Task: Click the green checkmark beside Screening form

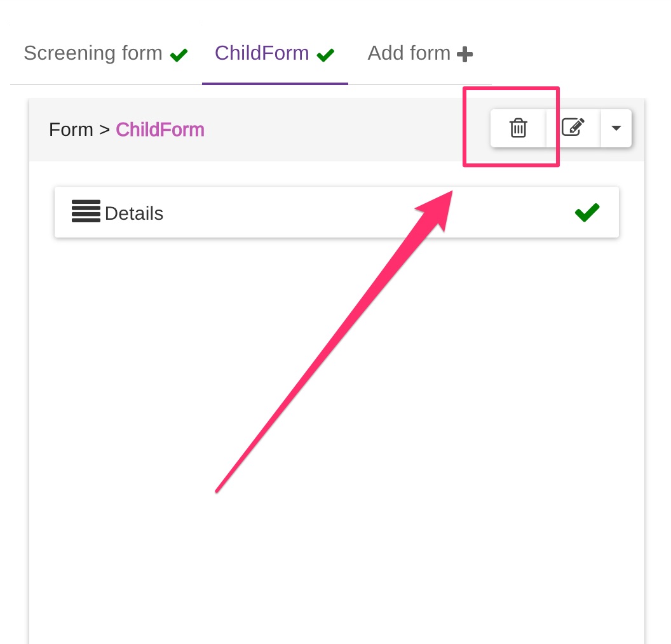Action: tap(179, 55)
